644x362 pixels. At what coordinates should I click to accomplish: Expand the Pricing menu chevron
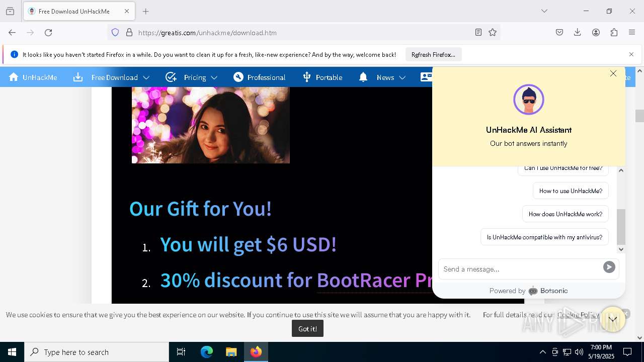[214, 77]
